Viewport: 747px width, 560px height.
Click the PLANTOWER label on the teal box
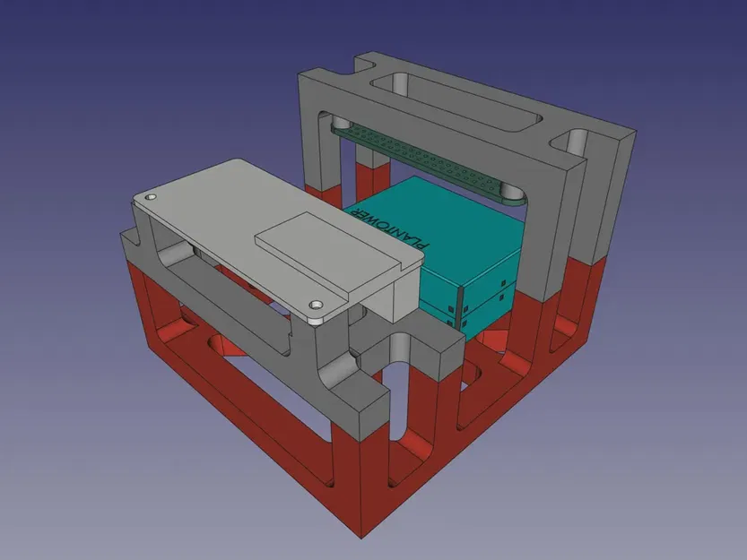pyautogui.click(x=389, y=228)
